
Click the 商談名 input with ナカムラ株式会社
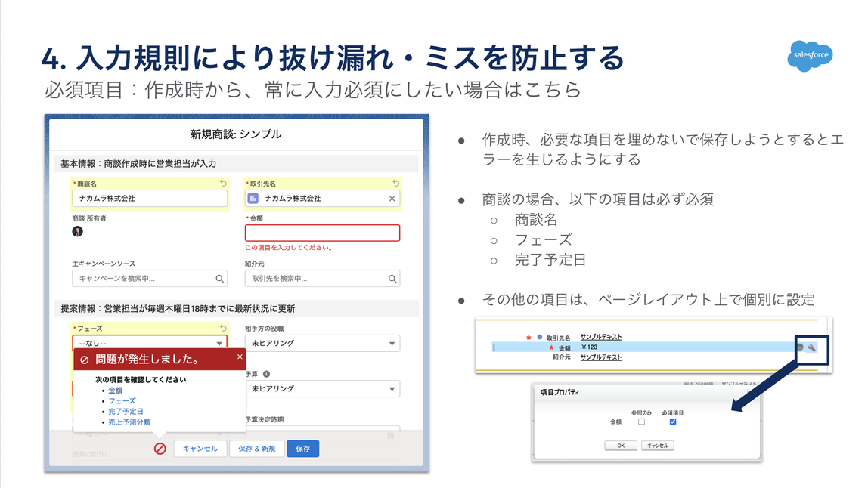pyautogui.click(x=150, y=199)
